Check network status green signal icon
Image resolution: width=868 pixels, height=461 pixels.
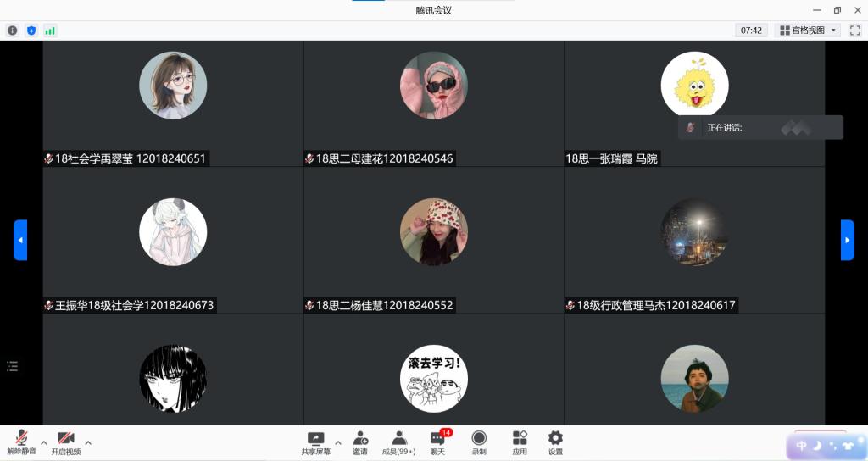click(50, 31)
